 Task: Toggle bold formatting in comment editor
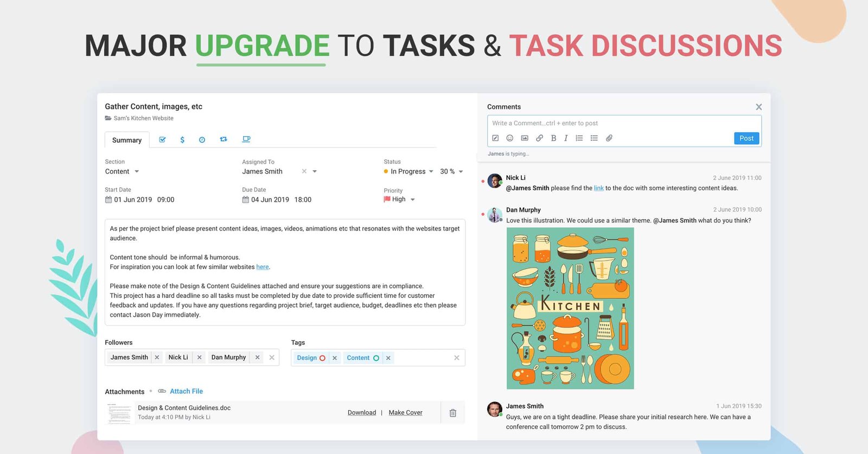coord(553,138)
